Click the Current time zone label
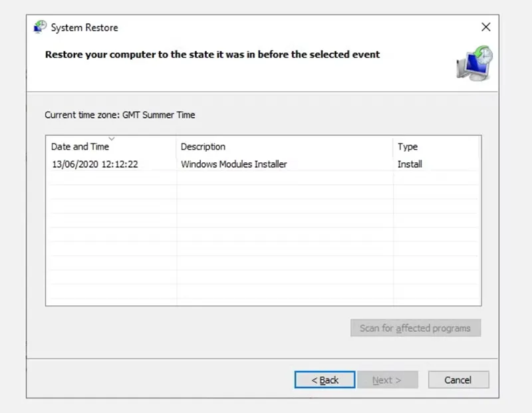Viewport: 532px width, 413px height. [x=120, y=115]
